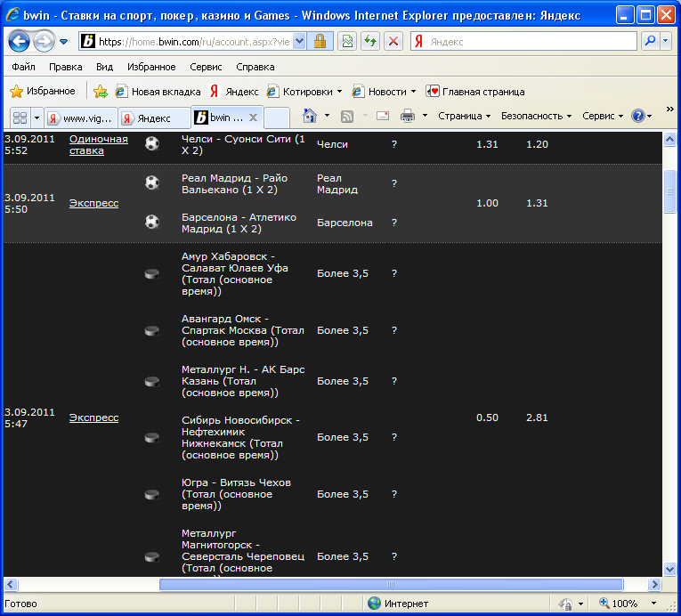Switch to the www.vig... tab

(x=81, y=118)
